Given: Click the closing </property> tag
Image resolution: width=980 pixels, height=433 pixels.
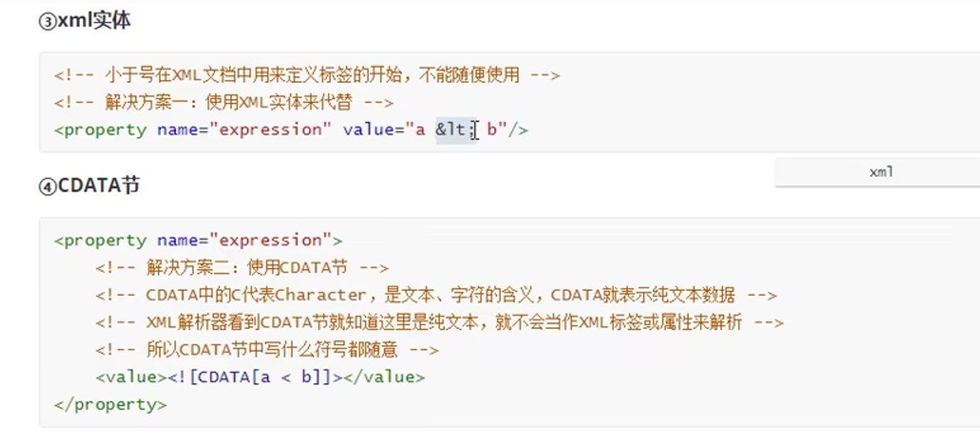Looking at the screenshot, I should [110, 404].
